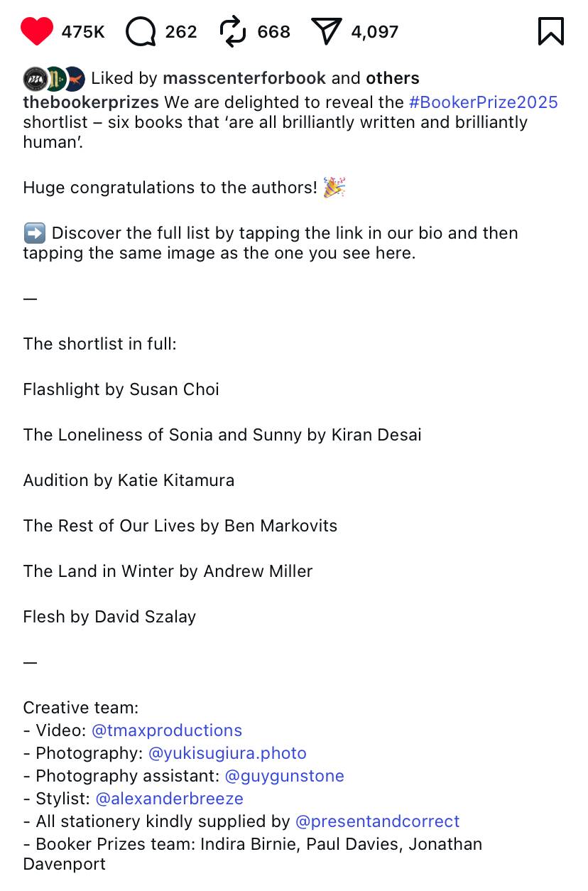Open comments via speech bubble icon
This screenshot has width=588, height=891.
click(x=140, y=31)
